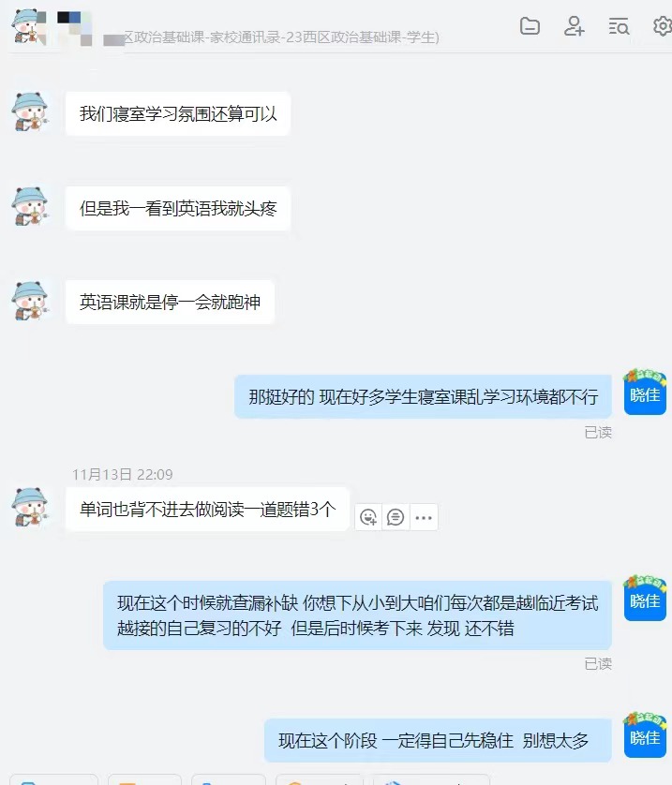Open chat settings gear icon
The height and width of the screenshot is (785, 672).
tap(663, 26)
